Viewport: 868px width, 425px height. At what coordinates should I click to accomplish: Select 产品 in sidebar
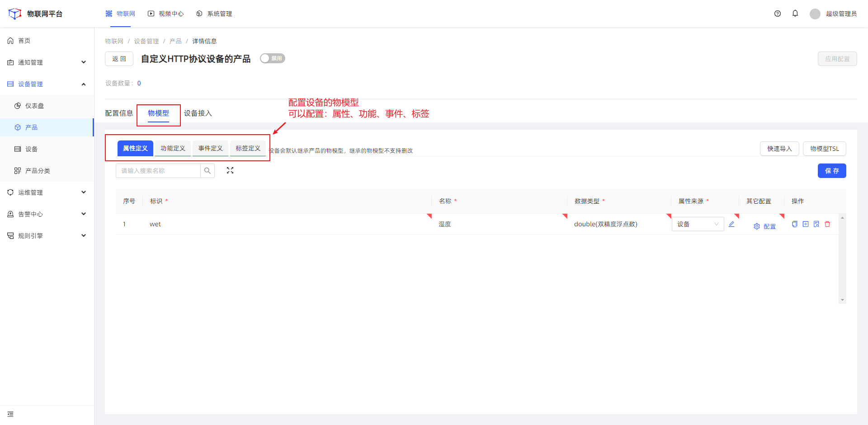(x=47, y=127)
